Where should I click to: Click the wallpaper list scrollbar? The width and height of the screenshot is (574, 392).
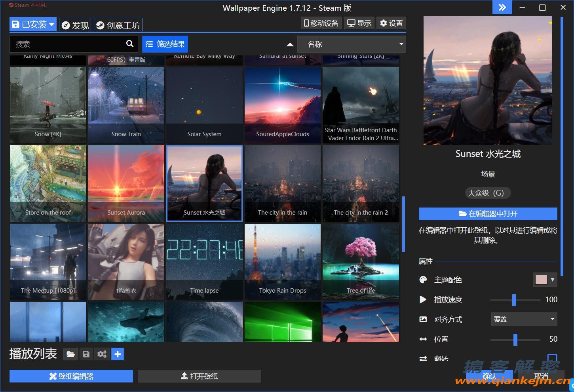click(x=403, y=224)
